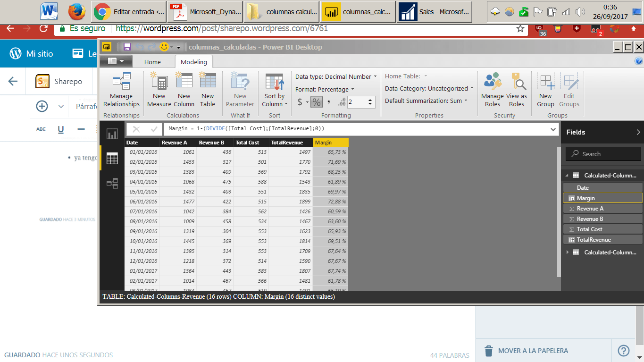Select the Revenue B field

pos(603,219)
